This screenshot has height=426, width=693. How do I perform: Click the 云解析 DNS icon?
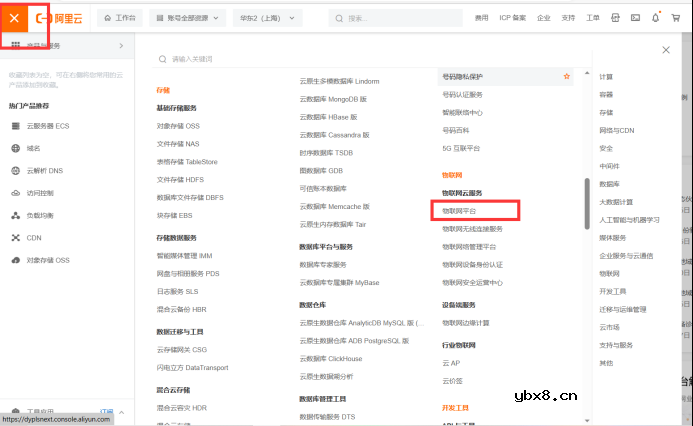(x=15, y=171)
